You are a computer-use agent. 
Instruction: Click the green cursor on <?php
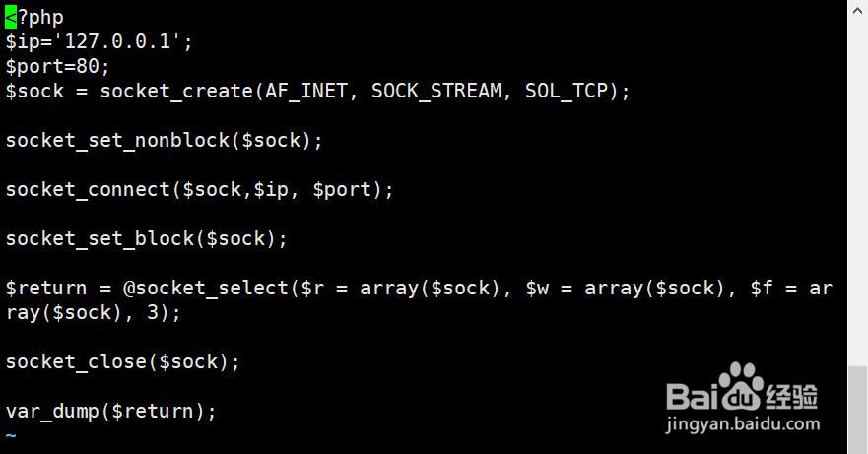click(x=11, y=18)
